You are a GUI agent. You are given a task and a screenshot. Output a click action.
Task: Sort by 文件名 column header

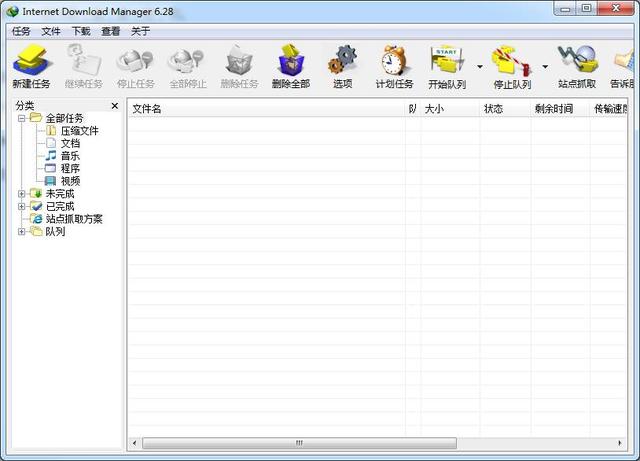pos(267,109)
